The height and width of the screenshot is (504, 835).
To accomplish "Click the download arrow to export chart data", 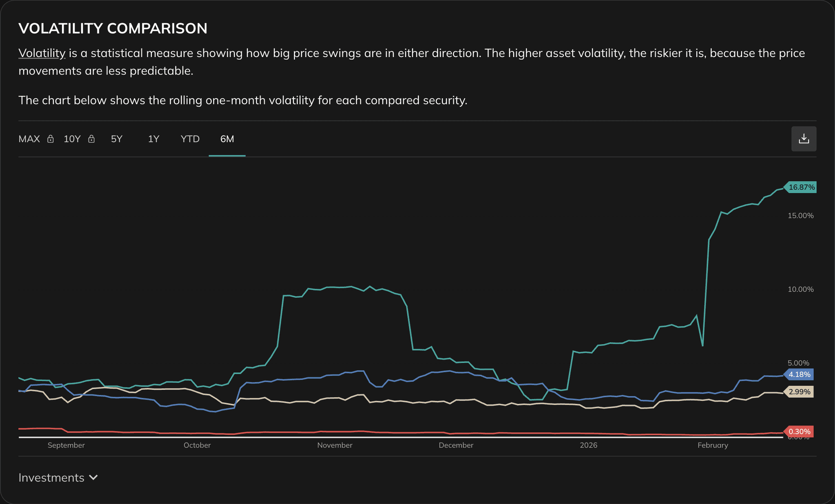I will click(804, 139).
